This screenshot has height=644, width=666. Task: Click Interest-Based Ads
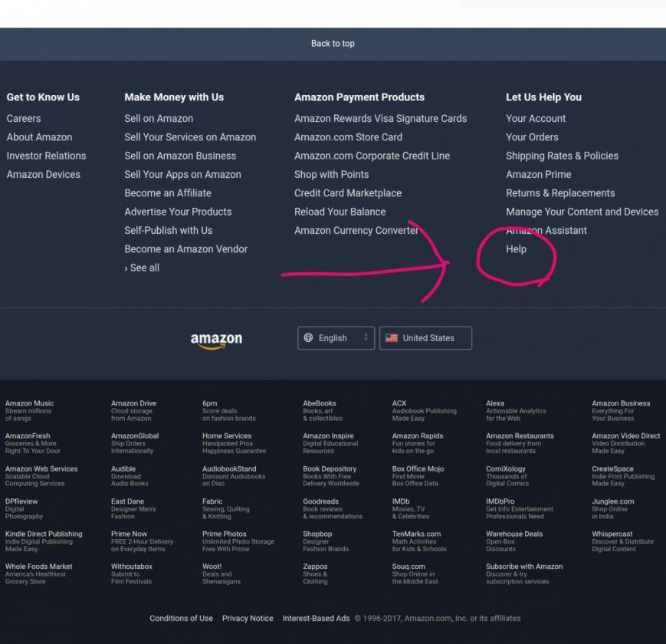pyautogui.click(x=316, y=619)
